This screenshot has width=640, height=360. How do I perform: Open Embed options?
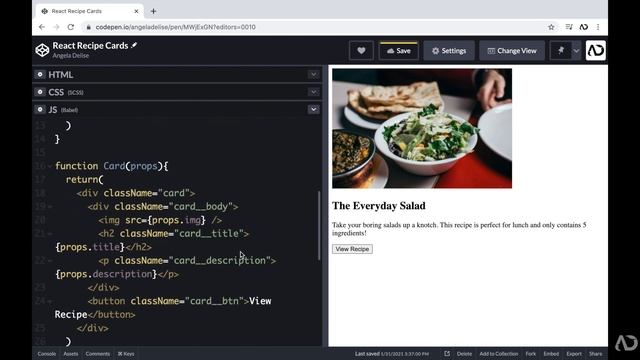[x=551, y=354]
